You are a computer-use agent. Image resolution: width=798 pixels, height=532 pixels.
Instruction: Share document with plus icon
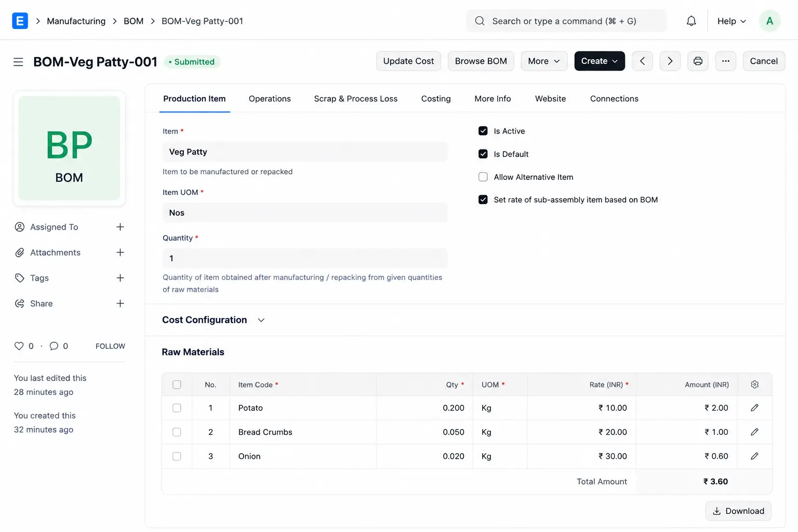(x=120, y=303)
